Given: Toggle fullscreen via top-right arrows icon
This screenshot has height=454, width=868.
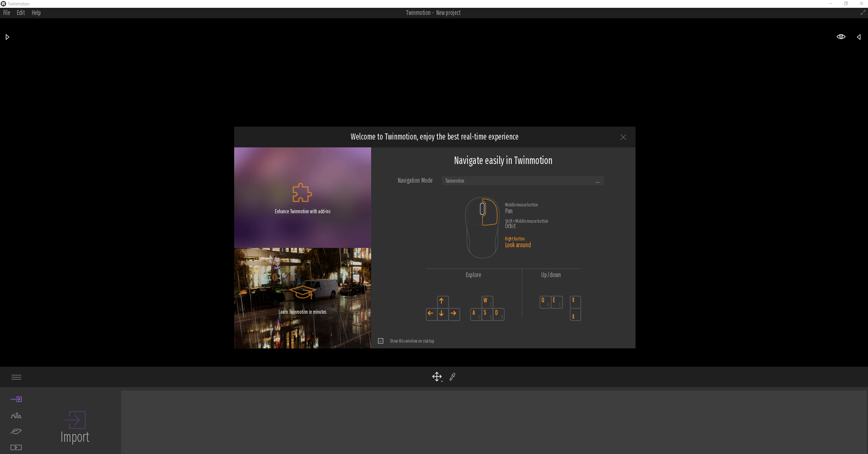Looking at the screenshot, I should pyautogui.click(x=863, y=13).
